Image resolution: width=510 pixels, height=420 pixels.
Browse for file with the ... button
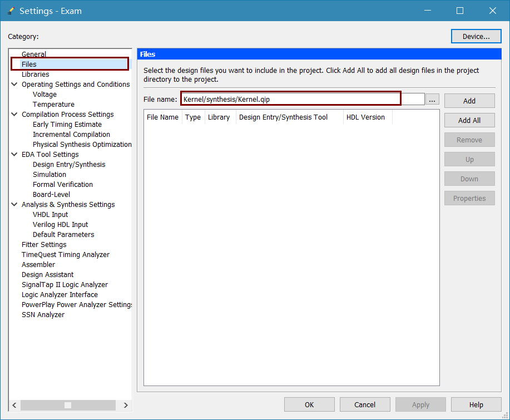click(x=432, y=99)
